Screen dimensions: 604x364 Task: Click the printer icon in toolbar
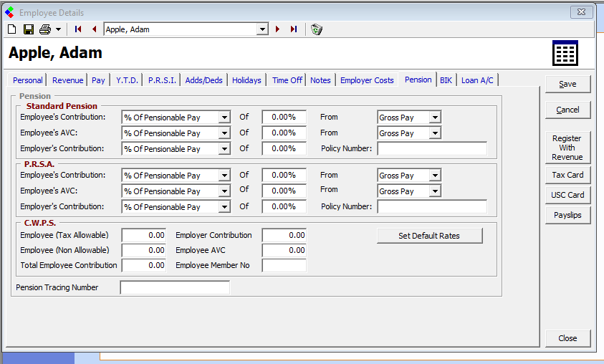click(x=45, y=29)
